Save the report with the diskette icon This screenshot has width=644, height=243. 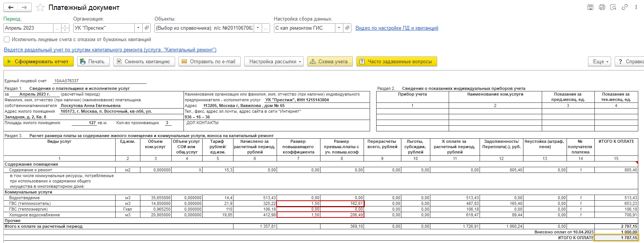pos(590,7)
